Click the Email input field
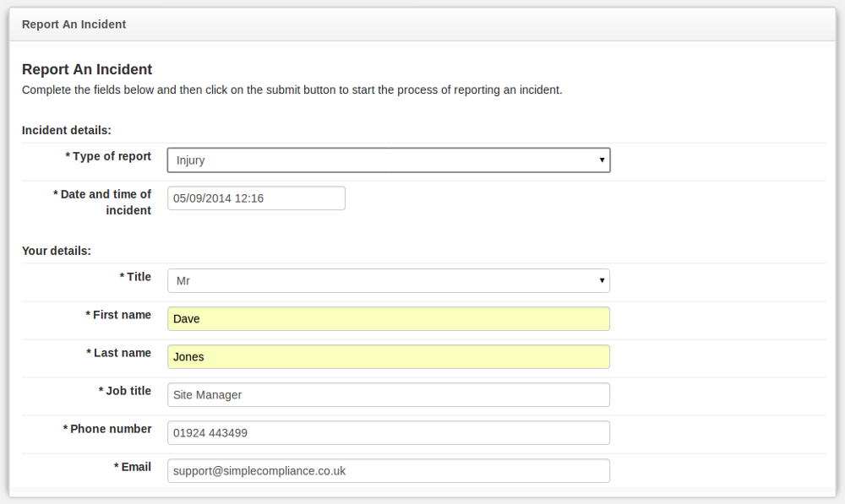845x504 pixels. (389, 470)
